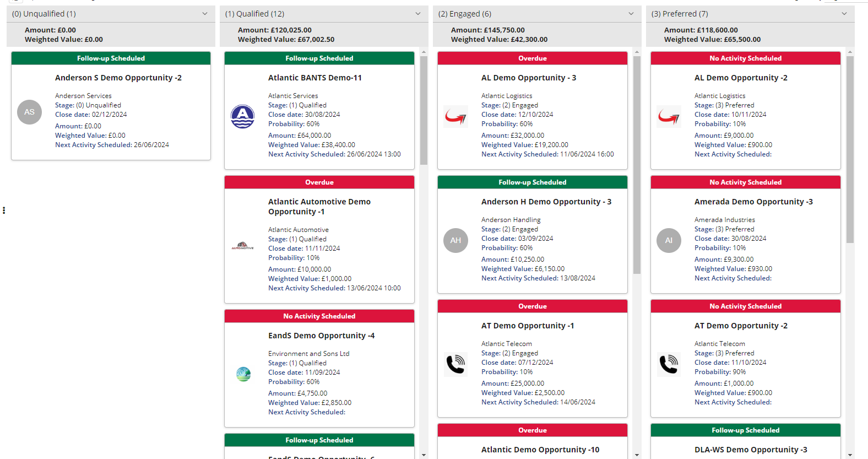Click Overdue banner on AL Demo Opportunity - 3
Viewport: 868px width, 459px height.
tap(532, 58)
